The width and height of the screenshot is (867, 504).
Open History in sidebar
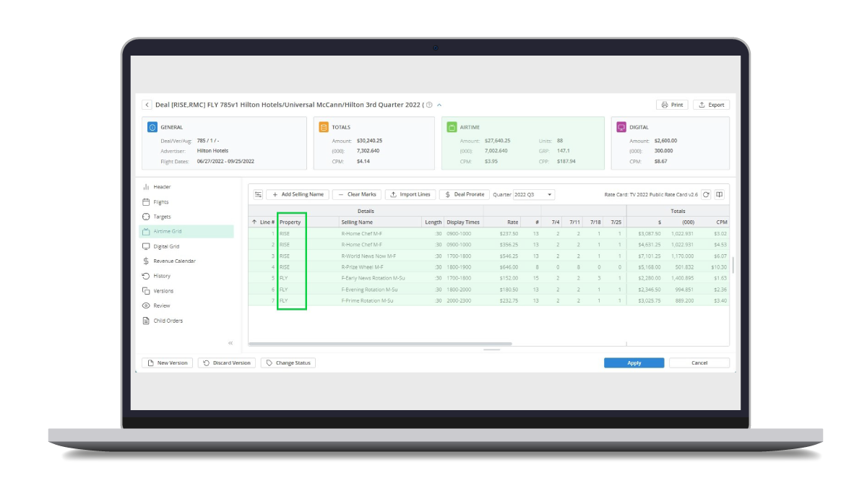coord(186,276)
